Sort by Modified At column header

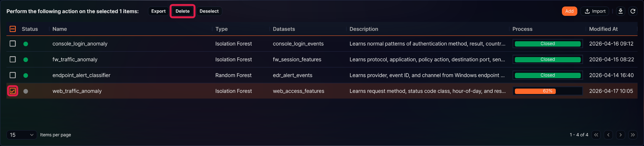tap(603, 29)
